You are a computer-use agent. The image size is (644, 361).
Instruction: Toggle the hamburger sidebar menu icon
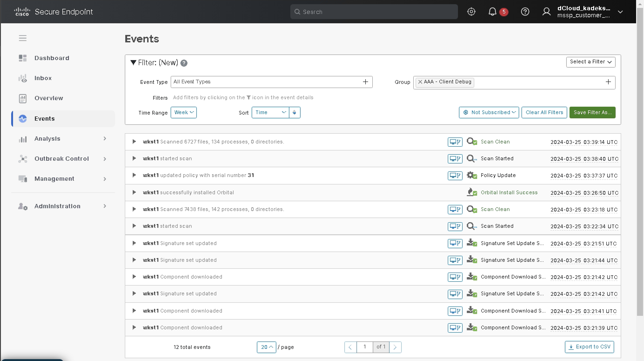pyautogui.click(x=23, y=38)
